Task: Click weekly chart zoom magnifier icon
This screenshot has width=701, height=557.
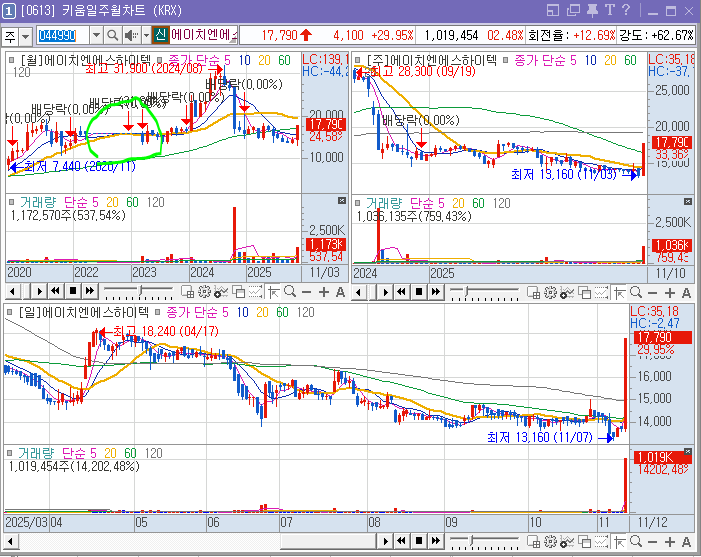Action: pos(636,293)
